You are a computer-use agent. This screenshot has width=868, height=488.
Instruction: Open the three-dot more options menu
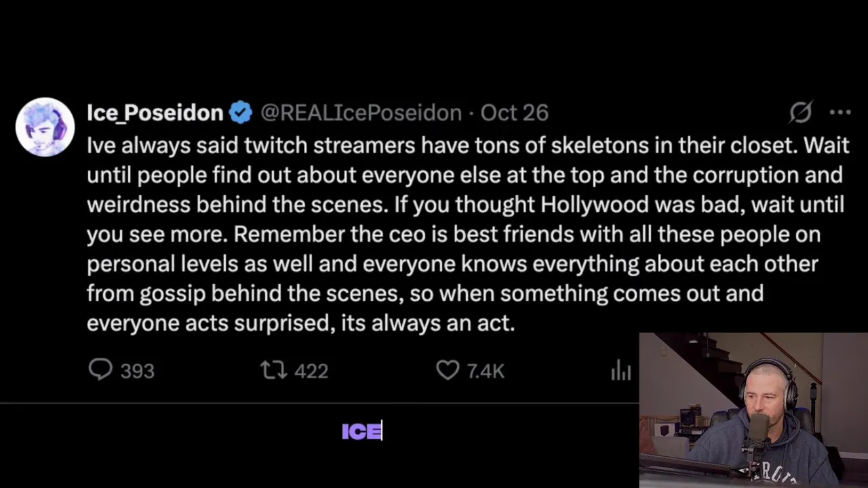tap(840, 113)
